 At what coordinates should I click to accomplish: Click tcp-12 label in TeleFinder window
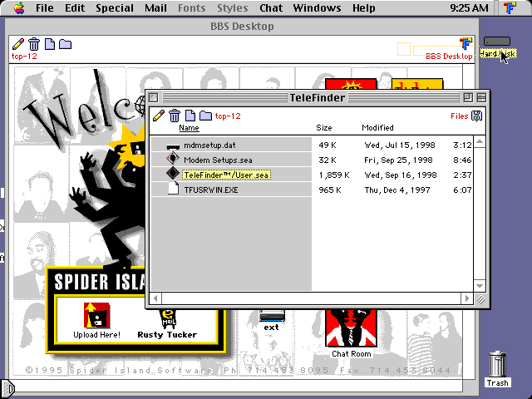[228, 116]
